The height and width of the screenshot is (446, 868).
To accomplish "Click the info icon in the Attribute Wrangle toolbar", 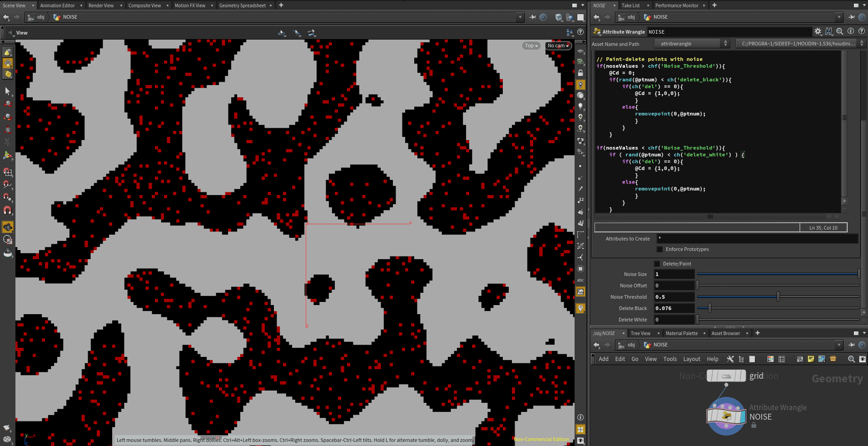I will 851,31.
